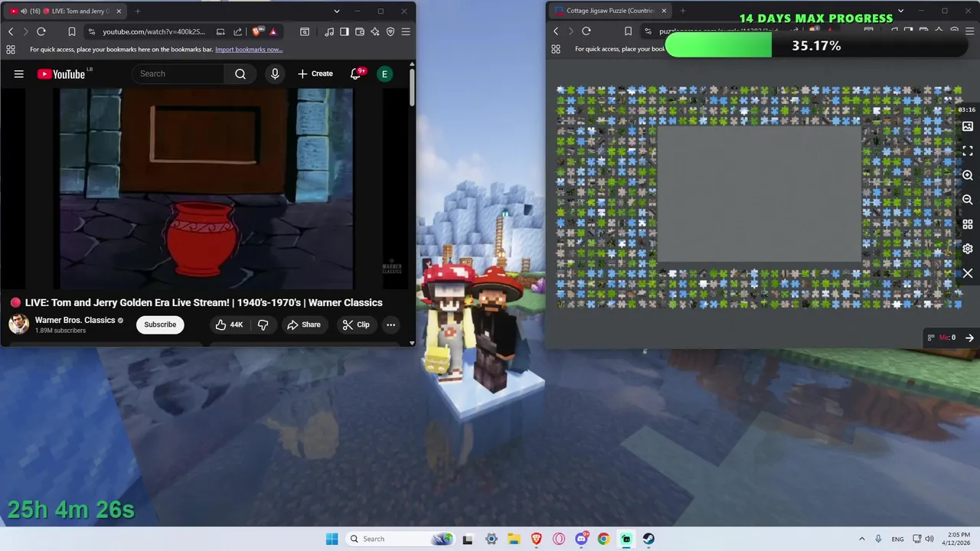980x551 pixels.
Task: Share the page from YouTube address bar
Action: 237,31
